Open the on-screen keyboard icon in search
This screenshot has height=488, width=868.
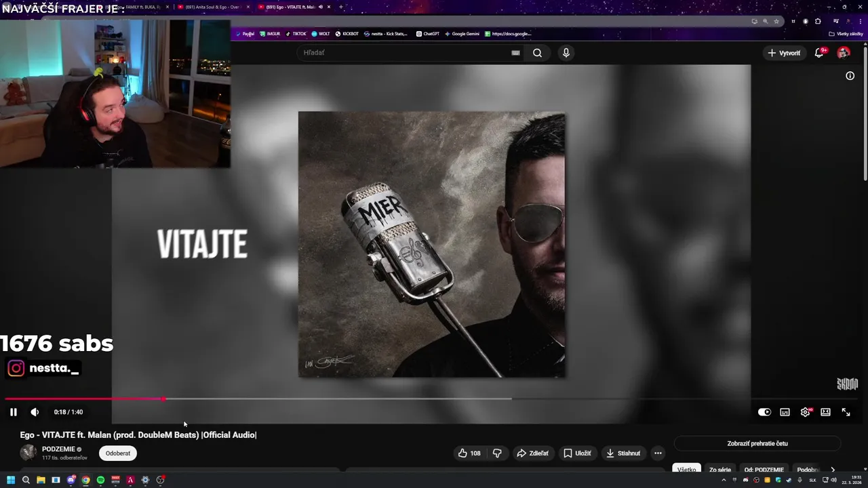click(515, 53)
